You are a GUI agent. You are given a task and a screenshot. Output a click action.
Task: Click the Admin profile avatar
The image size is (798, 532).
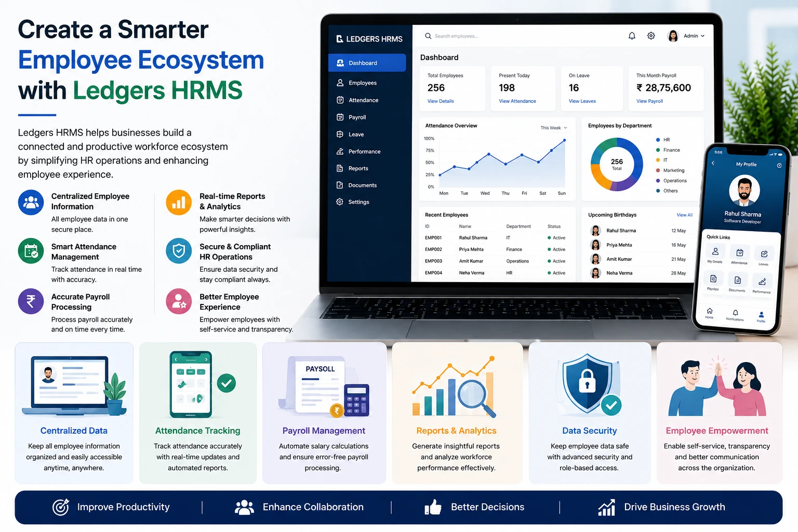[x=673, y=36]
